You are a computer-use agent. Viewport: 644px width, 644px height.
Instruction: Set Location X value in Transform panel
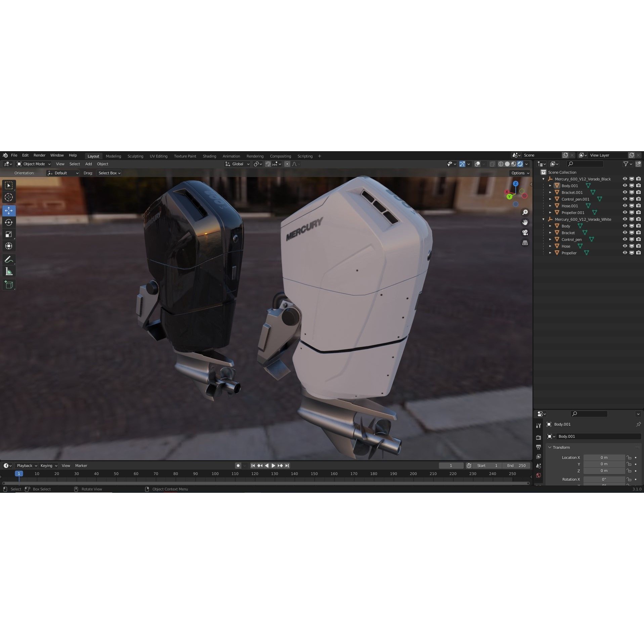coord(604,457)
